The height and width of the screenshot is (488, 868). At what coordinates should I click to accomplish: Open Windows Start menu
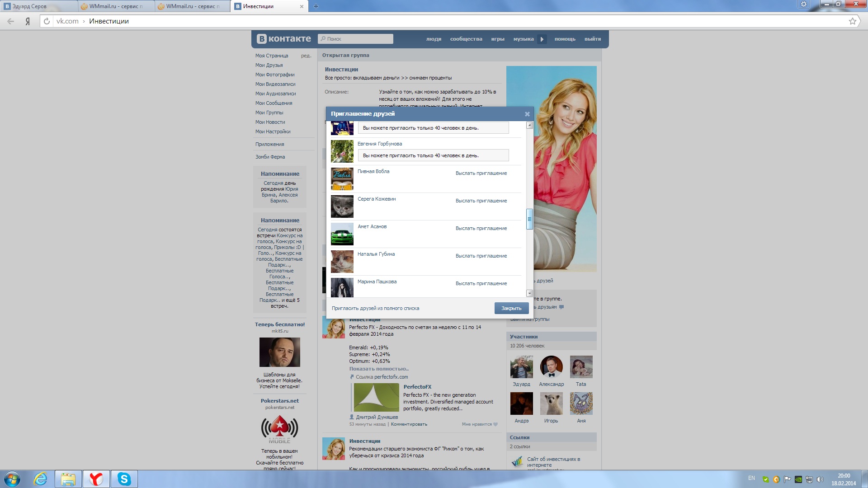(12, 479)
